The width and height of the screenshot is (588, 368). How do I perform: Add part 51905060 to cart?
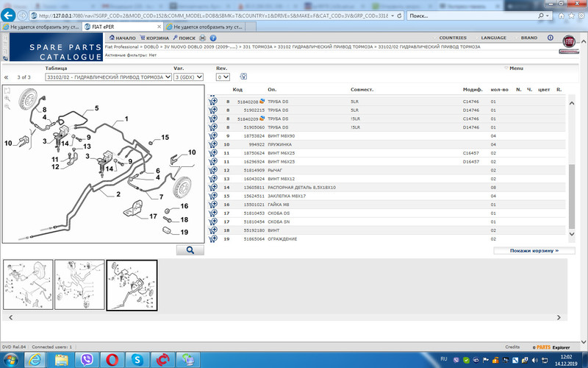tap(213, 127)
